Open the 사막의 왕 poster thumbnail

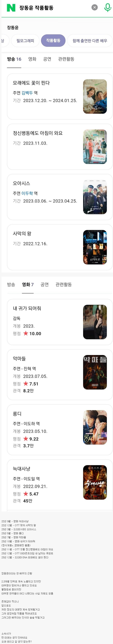point(95,247)
